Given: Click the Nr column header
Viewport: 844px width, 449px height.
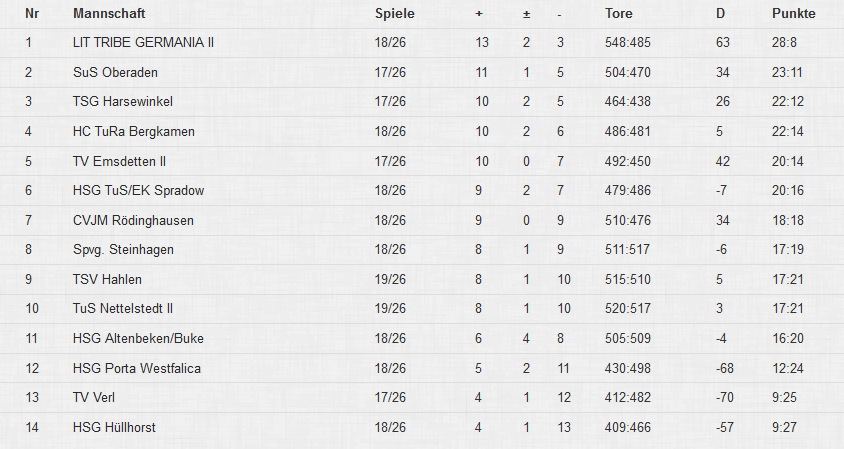Looking at the screenshot, I should [31, 14].
